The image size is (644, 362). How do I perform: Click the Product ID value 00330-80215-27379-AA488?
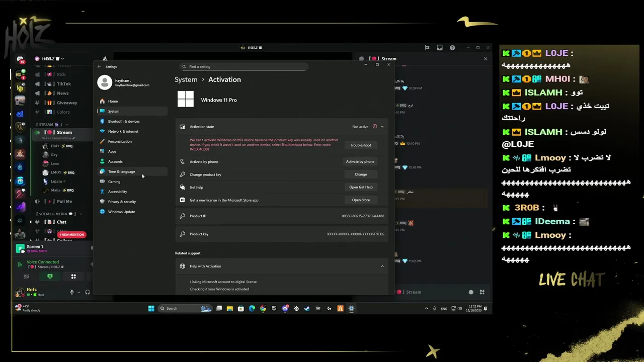point(363,216)
